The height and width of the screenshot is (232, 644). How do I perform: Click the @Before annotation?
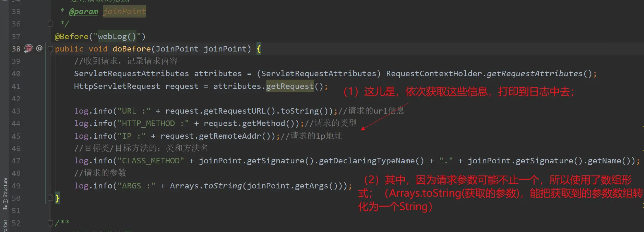tap(71, 36)
